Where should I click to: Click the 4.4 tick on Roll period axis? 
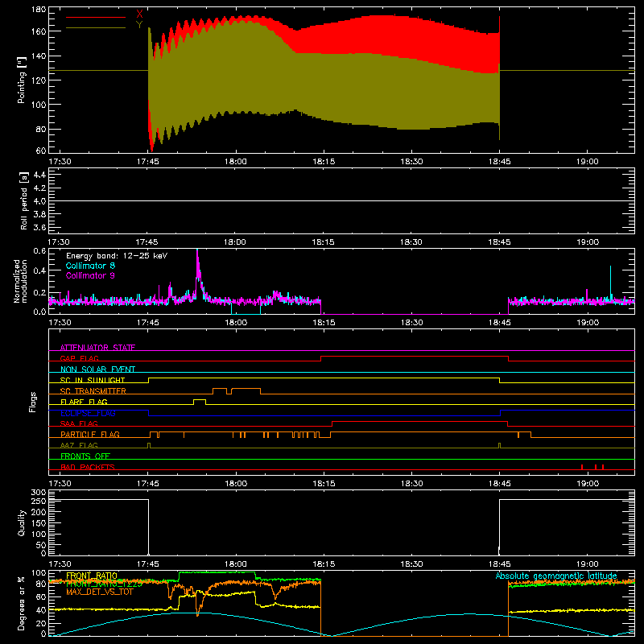click(x=39, y=175)
